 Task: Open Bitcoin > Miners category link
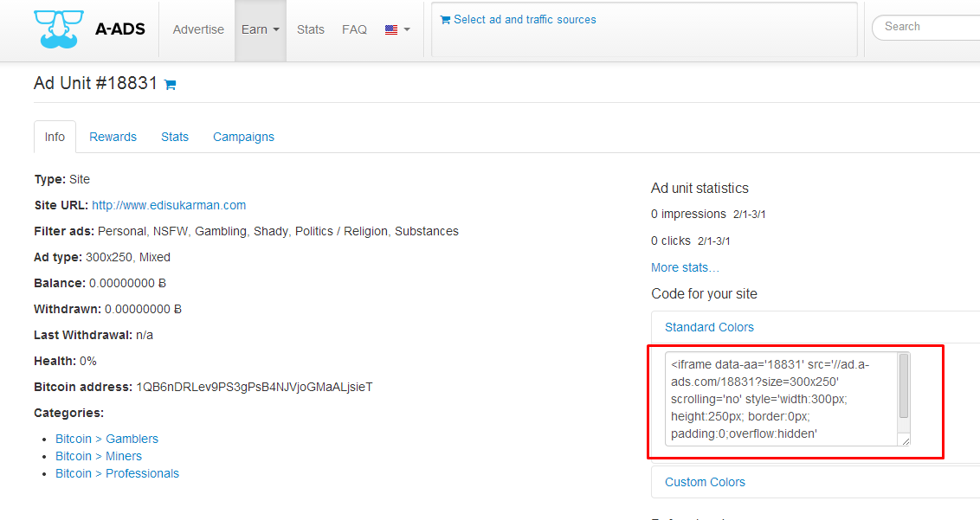pyautogui.click(x=99, y=456)
